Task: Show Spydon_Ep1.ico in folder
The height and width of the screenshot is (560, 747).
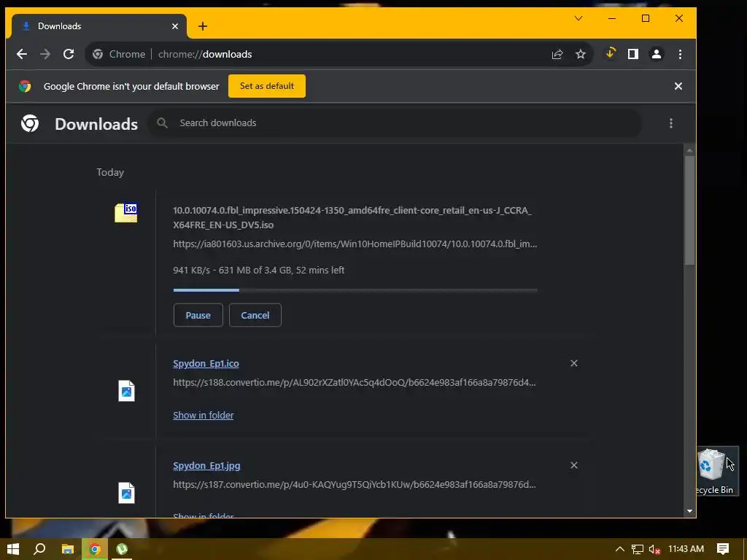Action: tap(204, 415)
